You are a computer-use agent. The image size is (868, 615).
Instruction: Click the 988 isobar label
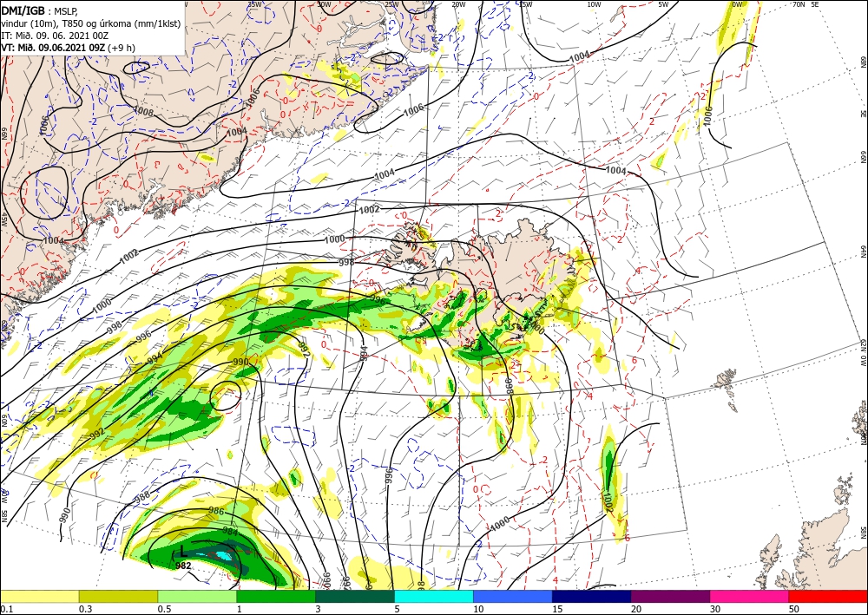pyautogui.click(x=142, y=496)
